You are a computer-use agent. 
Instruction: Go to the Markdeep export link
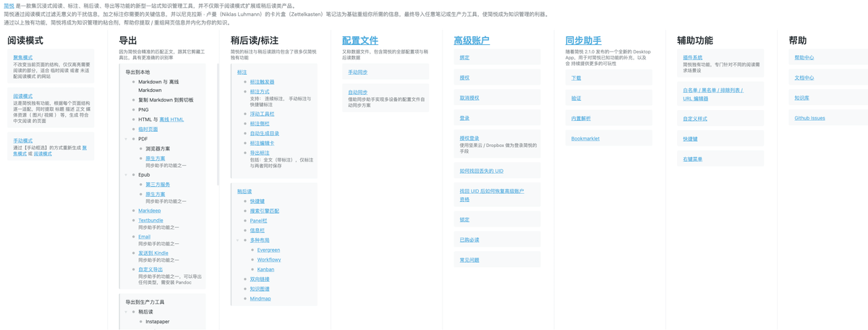(x=150, y=211)
